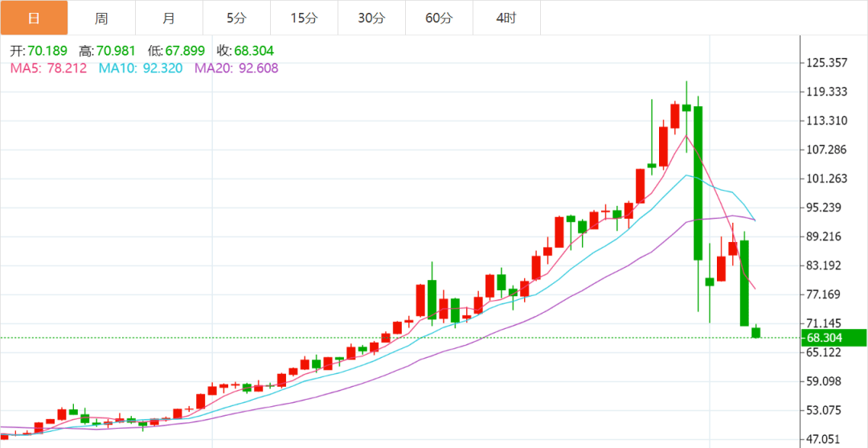Screen dimensions: 868x448
Task: Open the 月 monthly chart tab
Action: 169,18
